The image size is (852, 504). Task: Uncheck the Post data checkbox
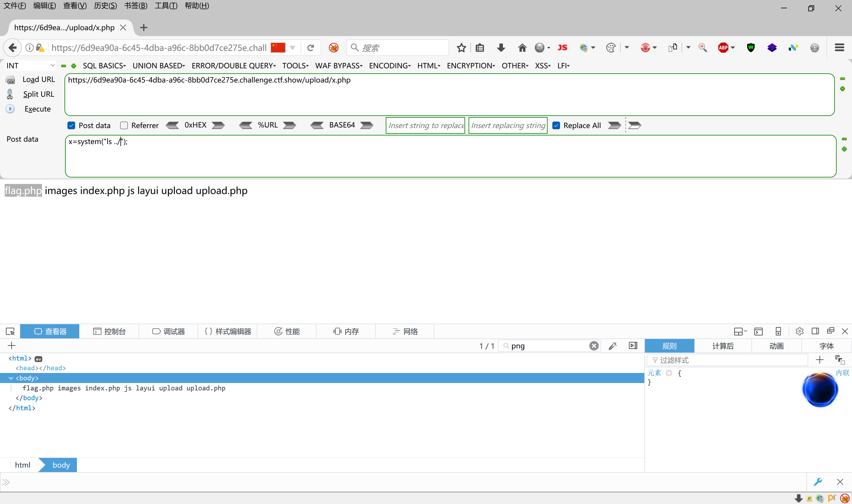coord(71,126)
